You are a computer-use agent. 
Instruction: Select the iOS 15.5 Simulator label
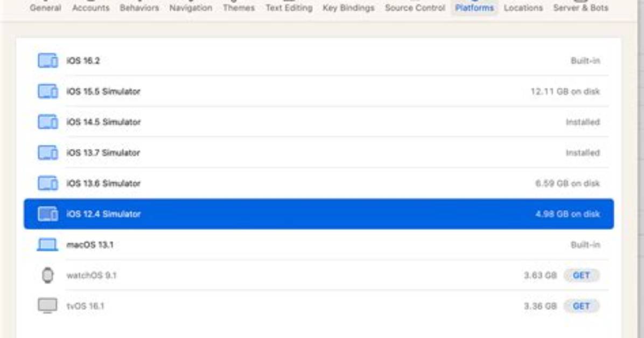pos(103,91)
